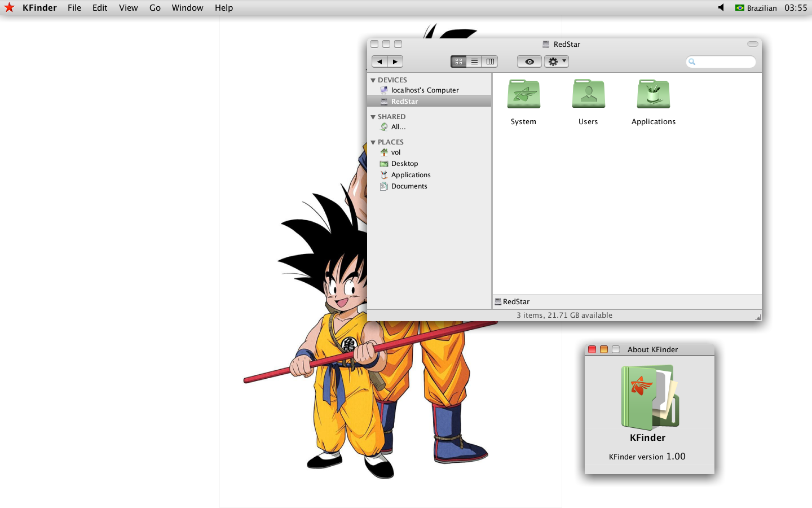Open the red star system menu
Screen dimensions: 812x508
pyautogui.click(x=9, y=7)
